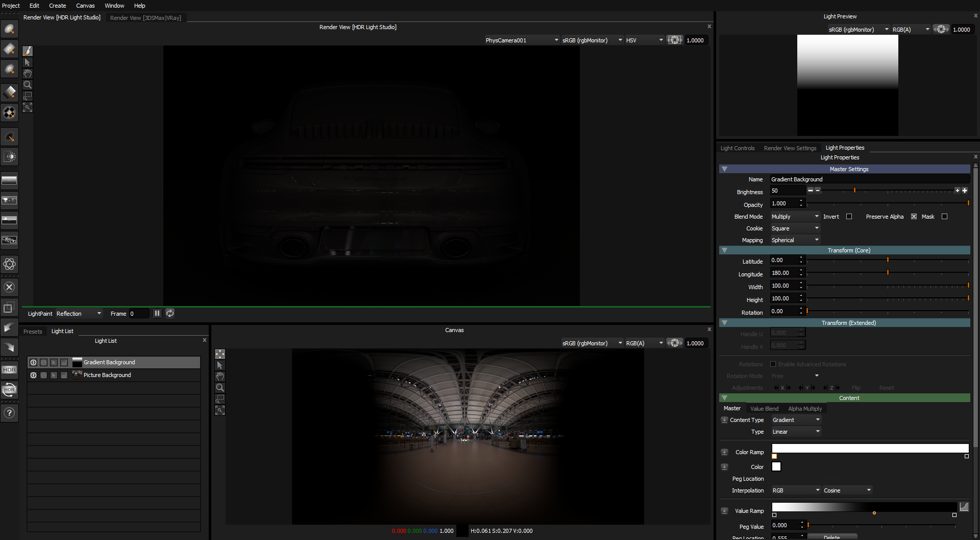Click the atom-shaped icon in left toolbar

pyautogui.click(x=9, y=264)
